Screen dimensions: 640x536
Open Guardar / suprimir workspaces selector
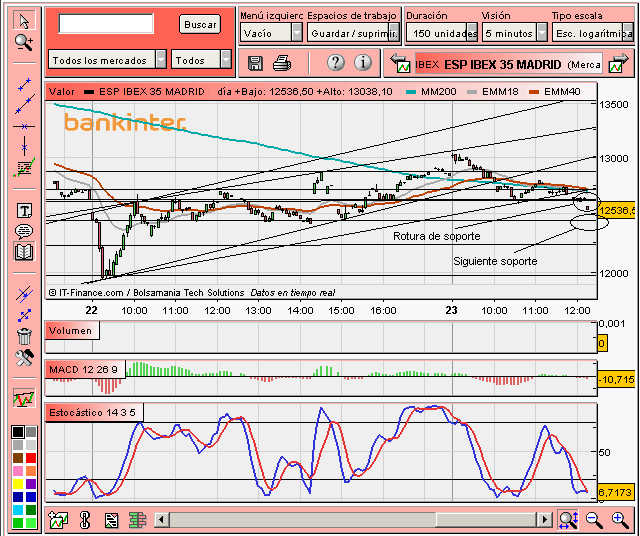[x=353, y=33]
